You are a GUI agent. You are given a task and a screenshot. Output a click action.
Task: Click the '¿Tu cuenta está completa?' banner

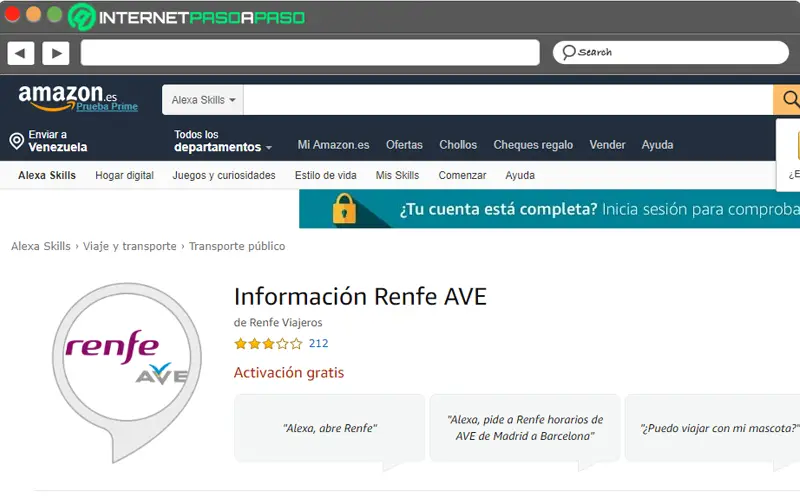pos(549,209)
